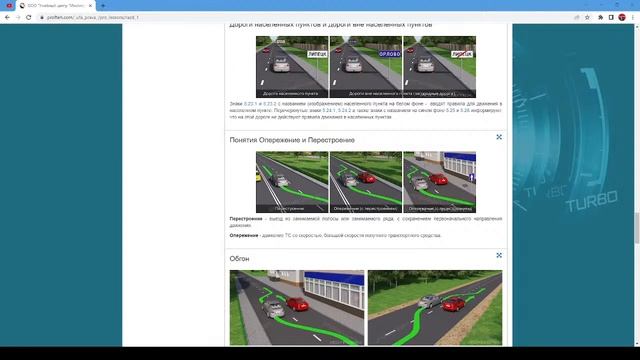Click the bold term Перестроение in the definition
This screenshot has height=360, width=640.
[x=246, y=219]
